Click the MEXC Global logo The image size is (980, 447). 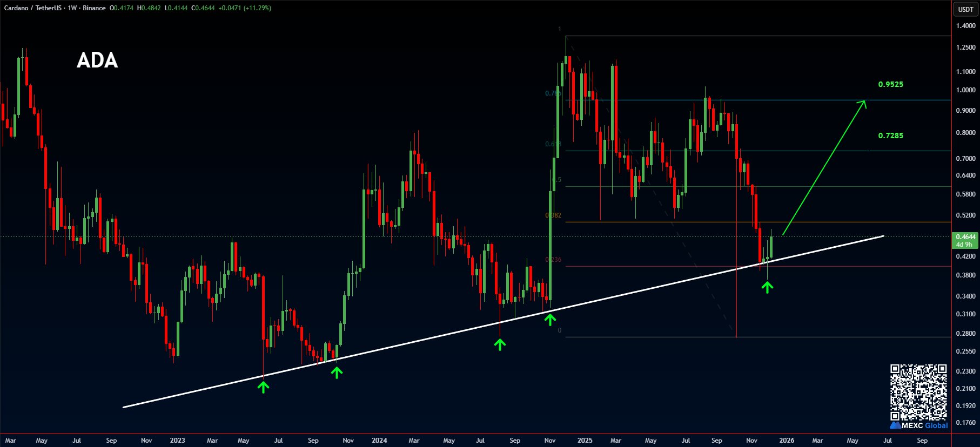click(x=918, y=425)
